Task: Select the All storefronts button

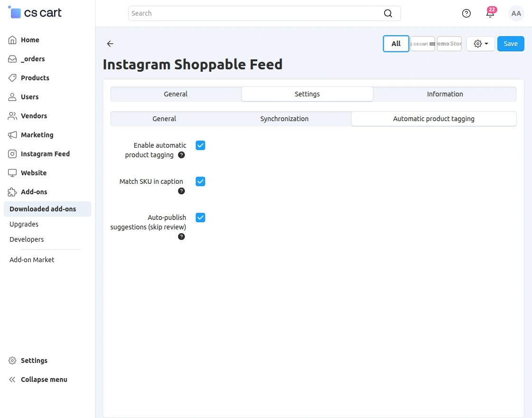Action: click(x=396, y=43)
